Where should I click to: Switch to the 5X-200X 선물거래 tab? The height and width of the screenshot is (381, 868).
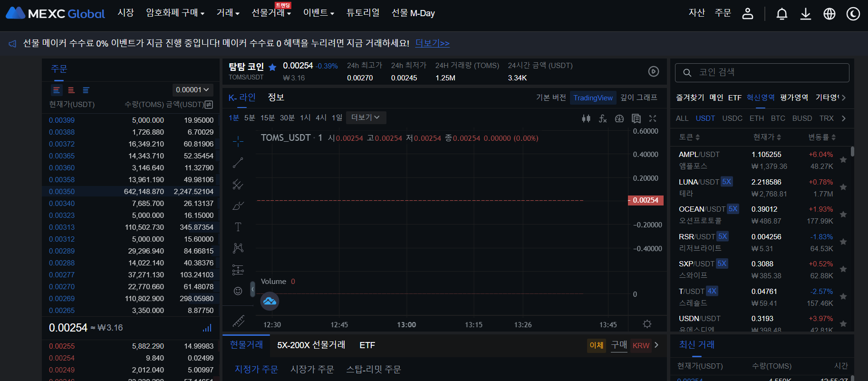311,345
